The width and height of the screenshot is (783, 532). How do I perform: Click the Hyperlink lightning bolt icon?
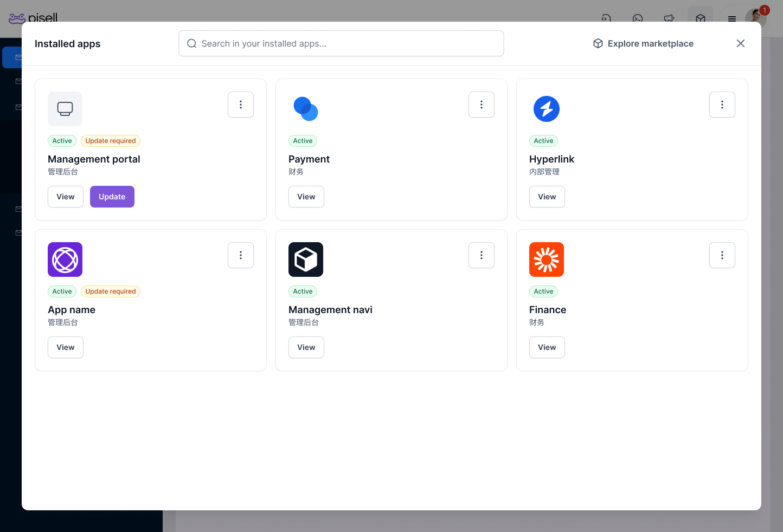547,109
